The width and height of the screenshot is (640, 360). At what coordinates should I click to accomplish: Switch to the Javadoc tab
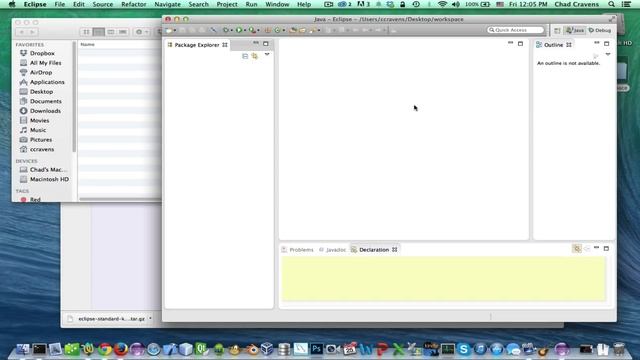[333, 249]
